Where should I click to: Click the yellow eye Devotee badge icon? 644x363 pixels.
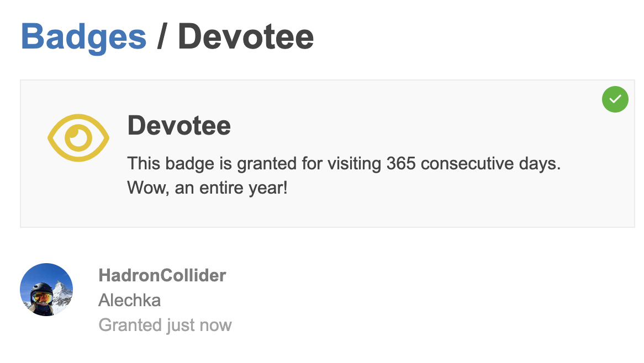pyautogui.click(x=78, y=138)
